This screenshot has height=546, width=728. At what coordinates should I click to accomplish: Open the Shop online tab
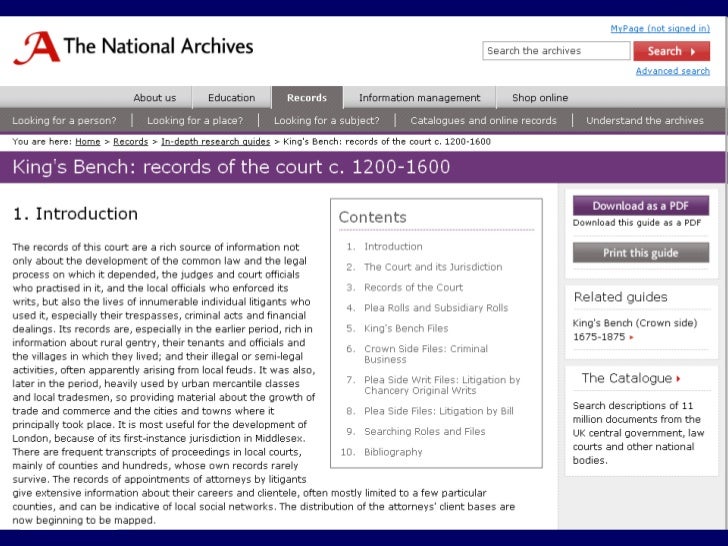540,98
